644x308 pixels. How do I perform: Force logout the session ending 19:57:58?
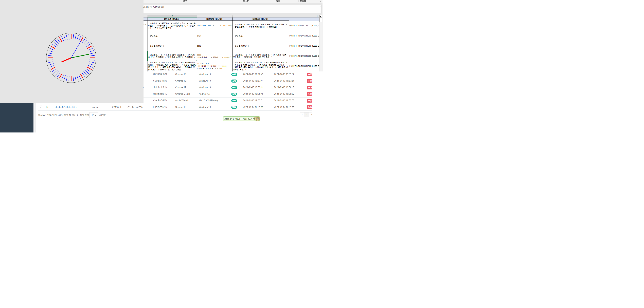(309, 81)
